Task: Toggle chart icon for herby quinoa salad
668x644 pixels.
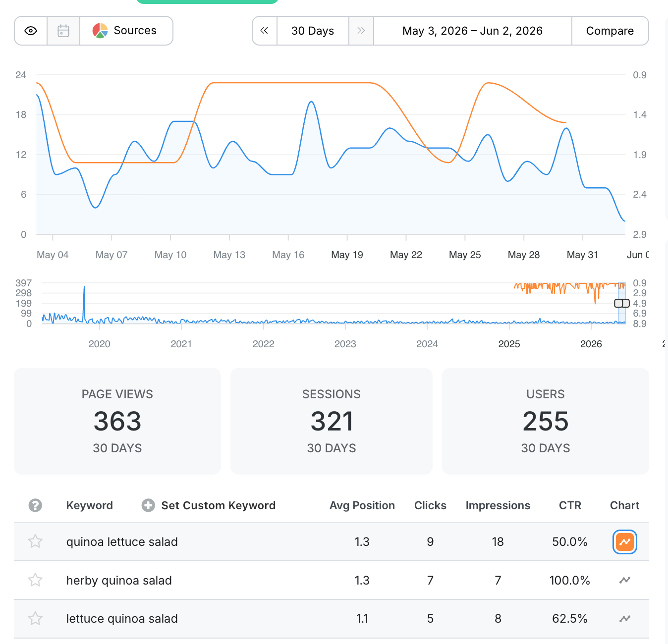Action: point(625,580)
